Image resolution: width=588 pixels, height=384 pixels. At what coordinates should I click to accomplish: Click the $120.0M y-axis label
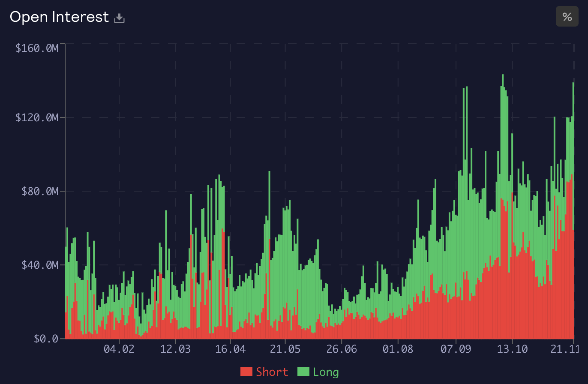click(x=37, y=117)
